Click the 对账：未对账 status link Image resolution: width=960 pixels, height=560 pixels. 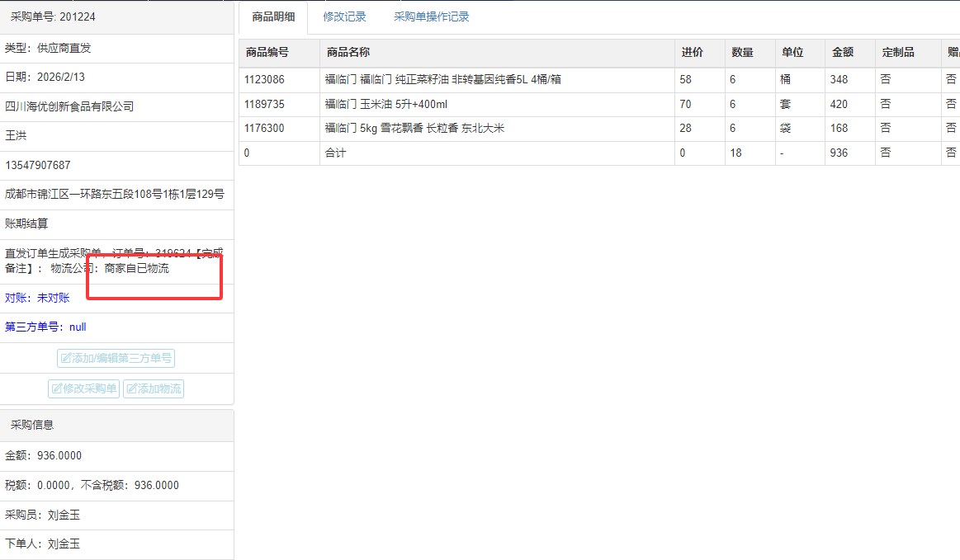pyautogui.click(x=37, y=298)
